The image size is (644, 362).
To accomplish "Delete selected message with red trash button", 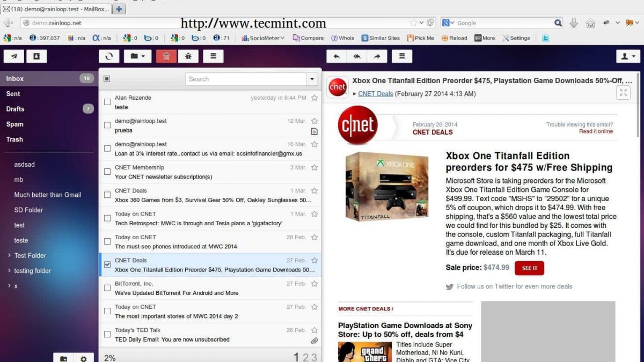I will pos(166,56).
